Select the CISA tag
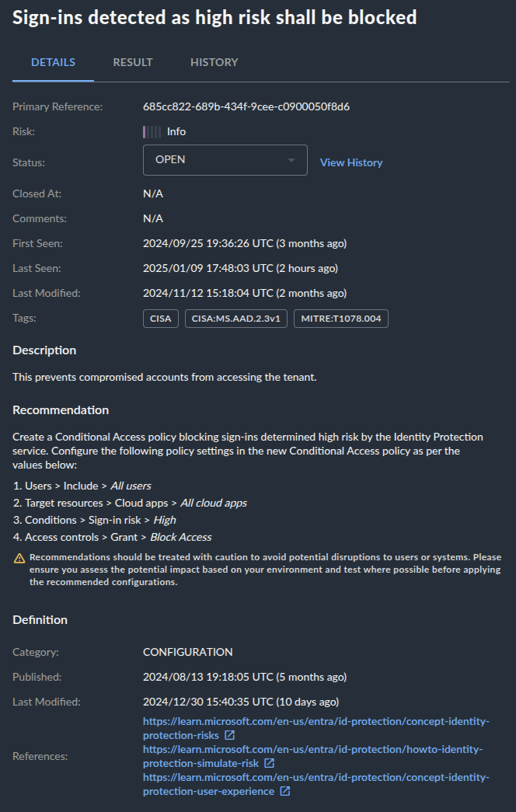The height and width of the screenshot is (812, 516). coord(161,319)
